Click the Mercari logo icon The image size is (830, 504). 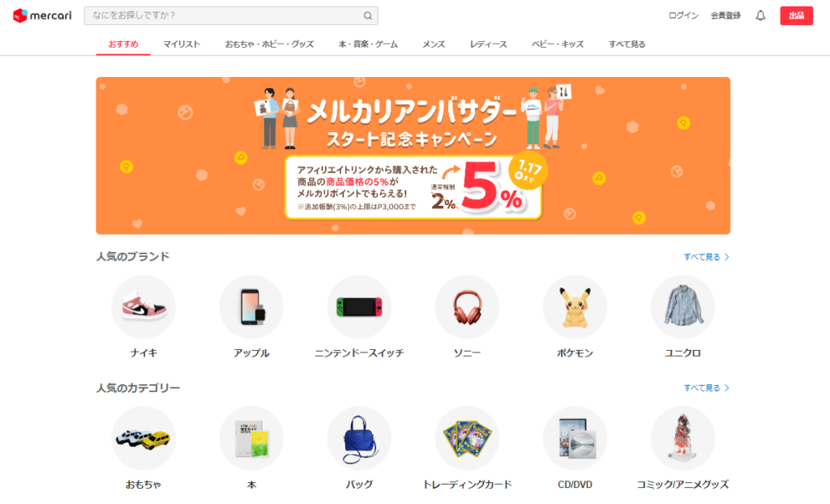(20, 15)
